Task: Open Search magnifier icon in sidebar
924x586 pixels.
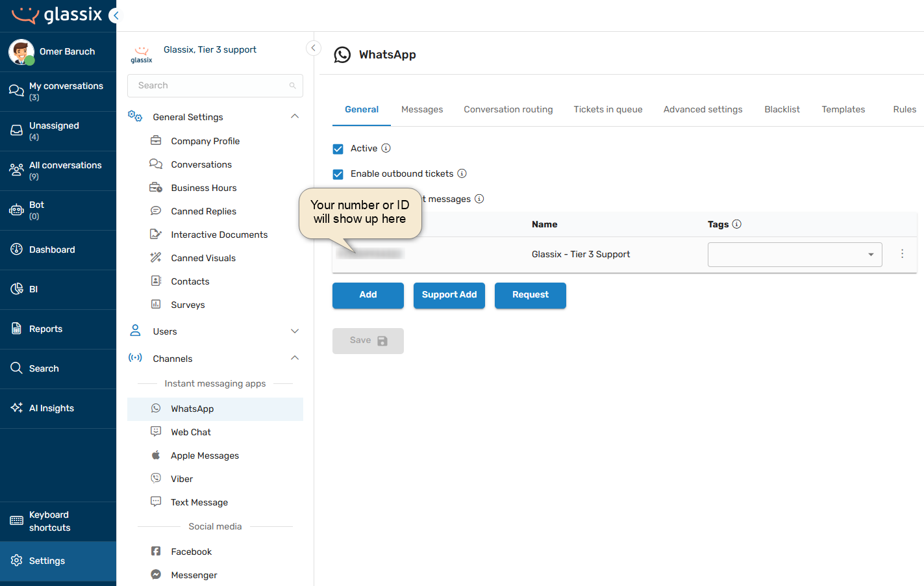Action: (17, 368)
